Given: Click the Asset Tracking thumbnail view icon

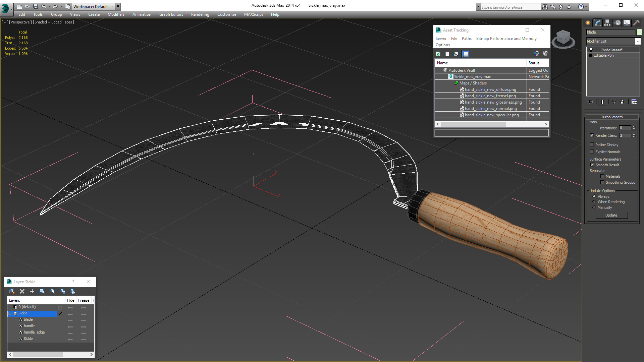Looking at the screenshot, I should point(465,54).
